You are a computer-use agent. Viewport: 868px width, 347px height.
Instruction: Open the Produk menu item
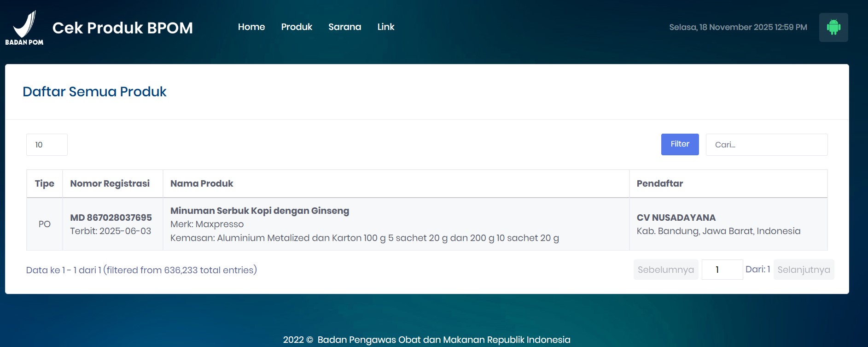coord(297,27)
